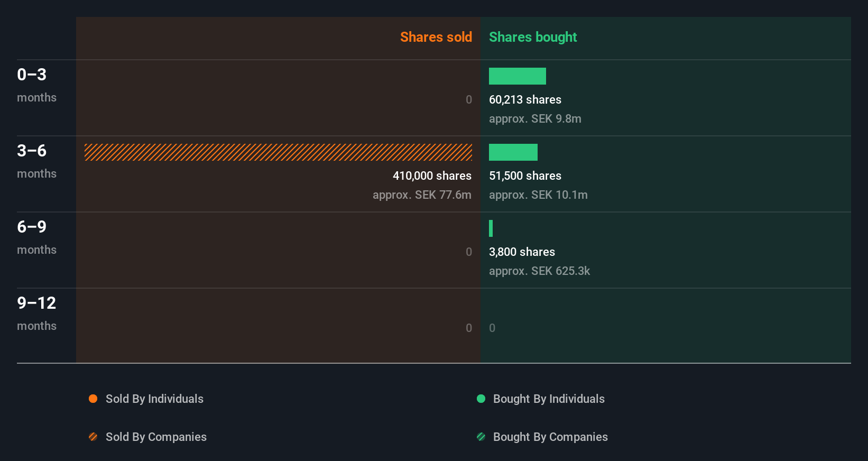Click the orange Sold By Individuals legend dot

click(93, 399)
